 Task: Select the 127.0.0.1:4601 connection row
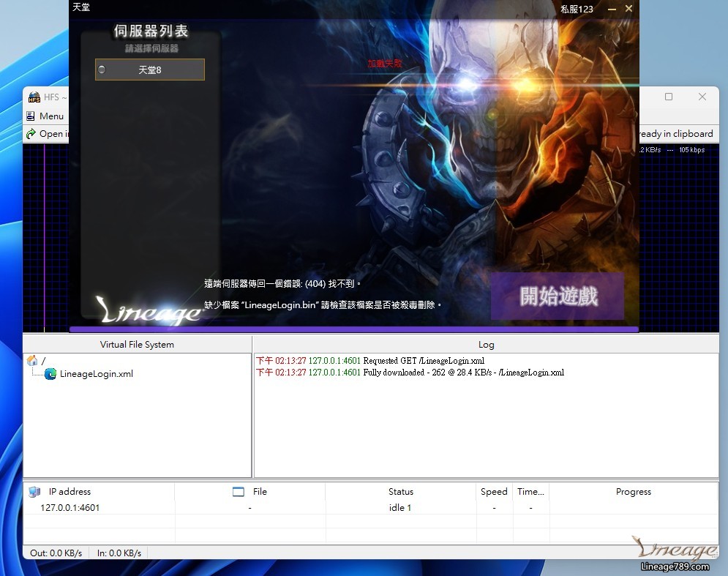(370, 508)
